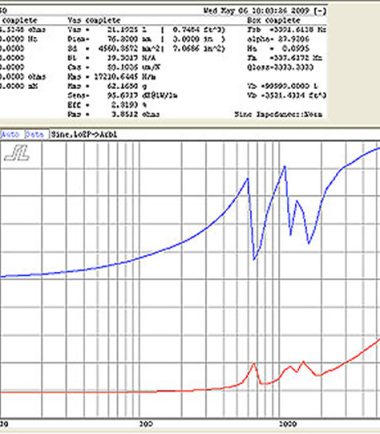
Task: Select the Vas row in the parameter list
Action: pos(147,30)
